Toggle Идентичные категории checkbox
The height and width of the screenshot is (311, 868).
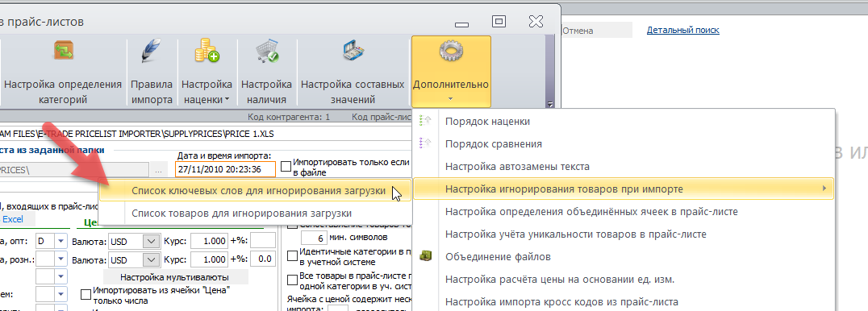(293, 255)
